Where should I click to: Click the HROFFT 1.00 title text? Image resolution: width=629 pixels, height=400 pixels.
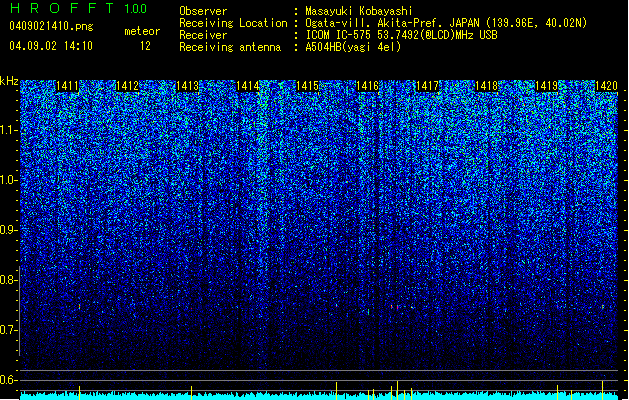click(x=78, y=8)
